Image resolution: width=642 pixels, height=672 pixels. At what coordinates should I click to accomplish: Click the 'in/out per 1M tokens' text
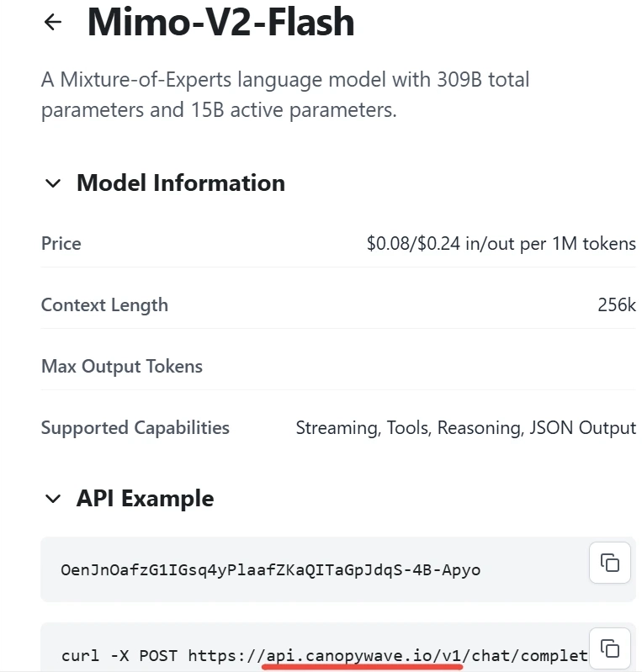[x=549, y=244]
